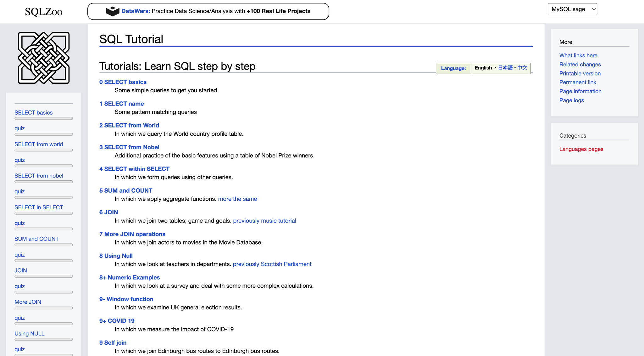The image size is (644, 356).
Task: Follow 'previously music tutorial' link
Action: (x=264, y=221)
